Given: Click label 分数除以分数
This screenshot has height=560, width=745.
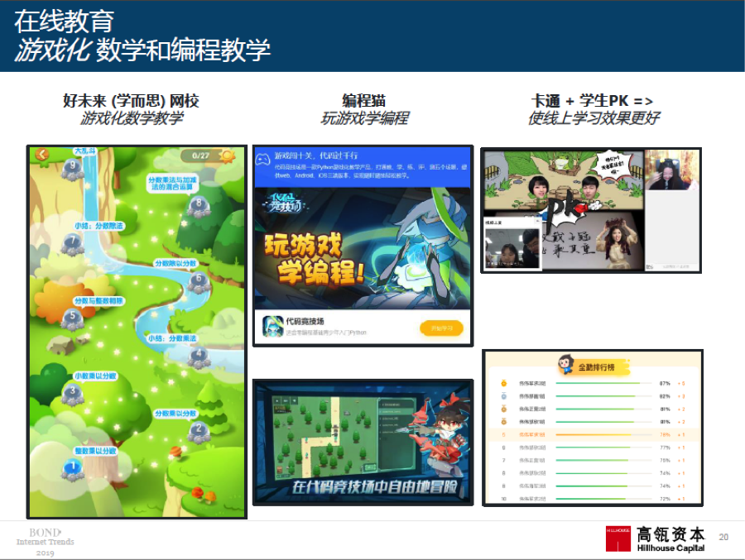Looking at the screenshot, I should [175, 263].
